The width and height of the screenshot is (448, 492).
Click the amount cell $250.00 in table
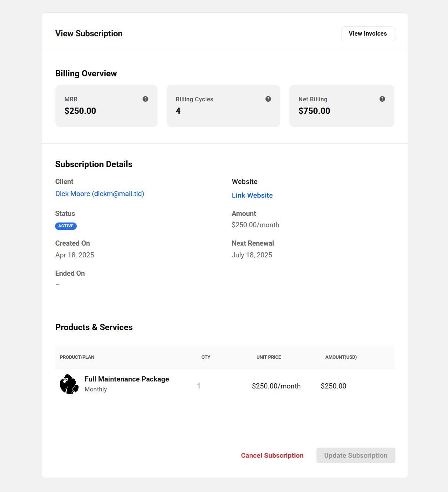333,386
